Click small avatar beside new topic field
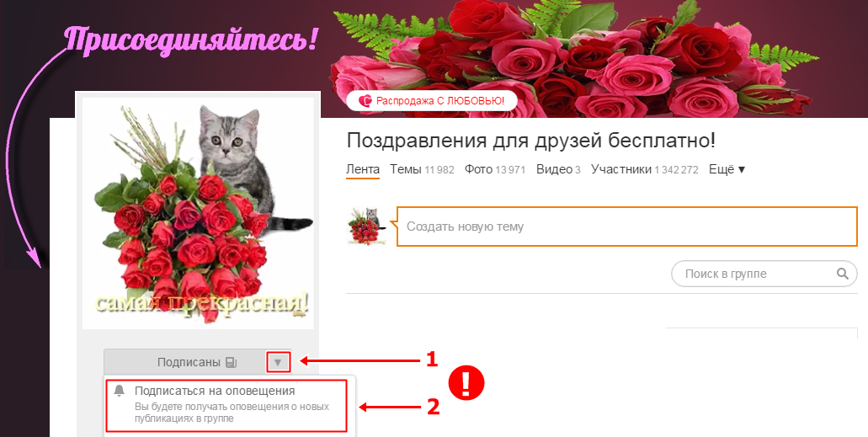 coord(365,226)
